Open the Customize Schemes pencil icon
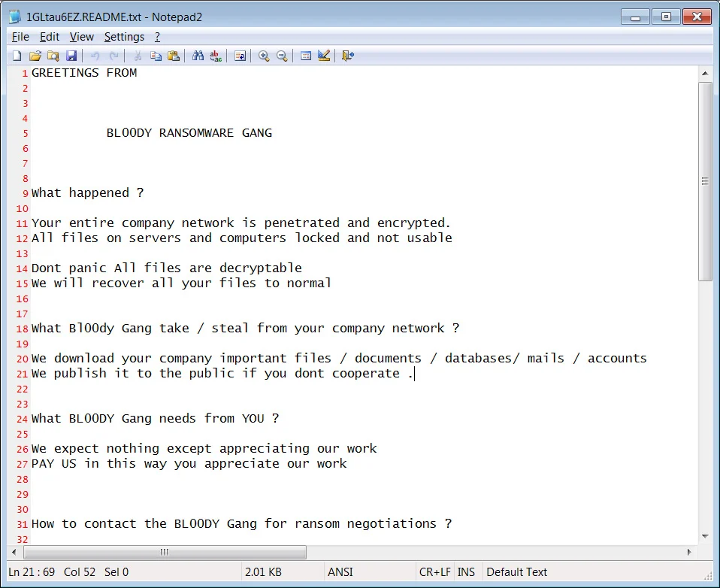 click(324, 56)
